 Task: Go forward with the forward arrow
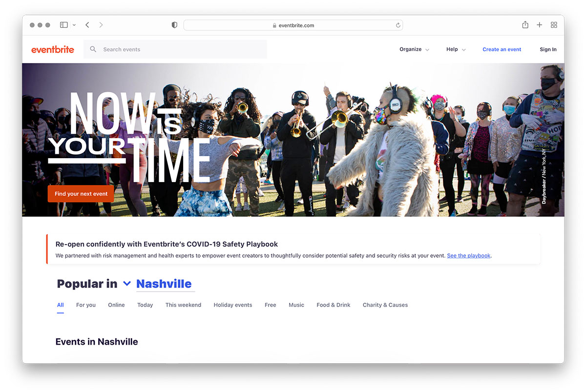101,25
